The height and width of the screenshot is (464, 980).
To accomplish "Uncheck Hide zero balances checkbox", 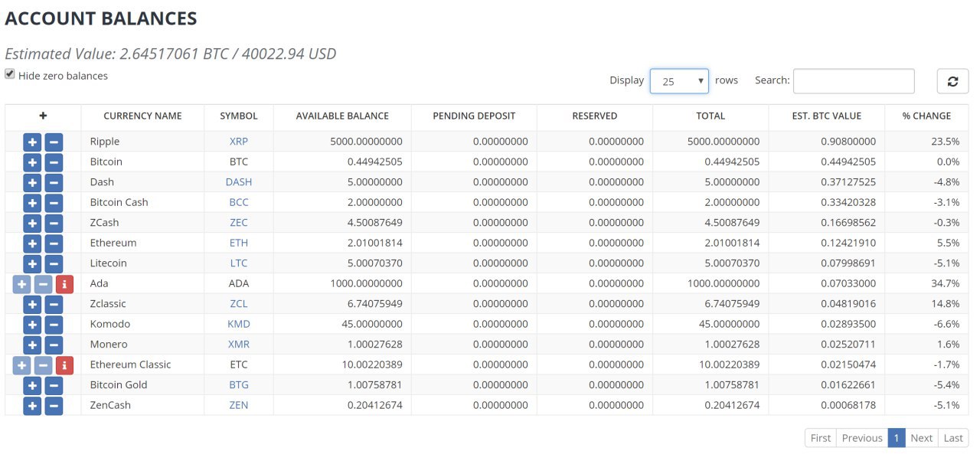I will [x=10, y=74].
